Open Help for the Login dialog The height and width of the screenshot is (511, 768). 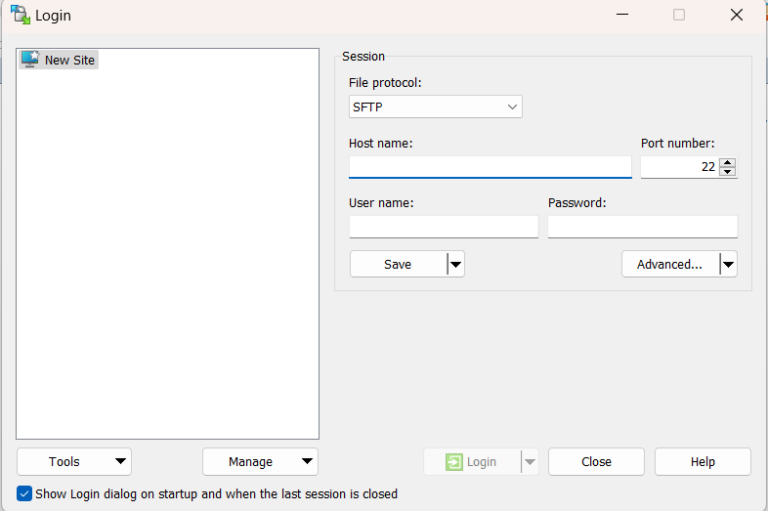(x=703, y=462)
